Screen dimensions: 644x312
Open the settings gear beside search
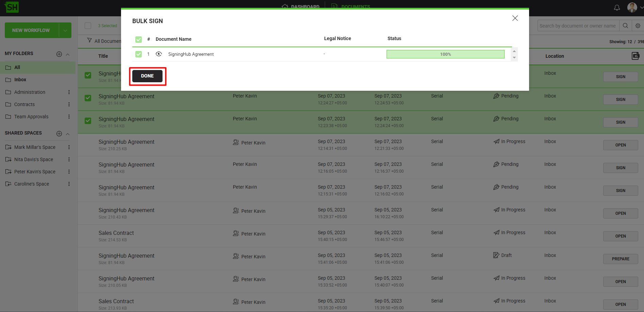[x=638, y=26]
